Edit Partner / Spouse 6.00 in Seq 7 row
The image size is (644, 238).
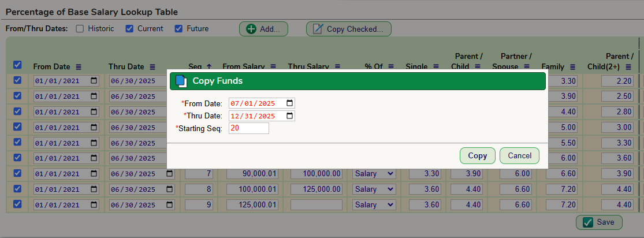click(x=515, y=174)
